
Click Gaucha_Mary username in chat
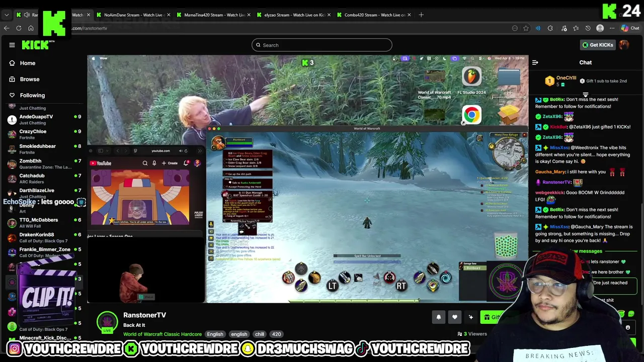click(550, 172)
